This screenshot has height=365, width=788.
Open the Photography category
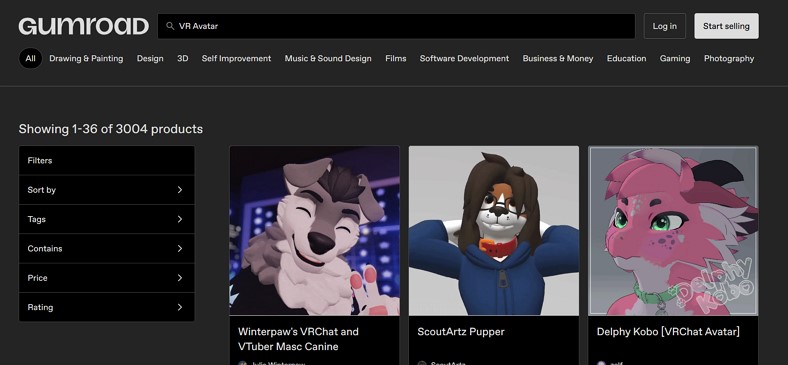click(x=729, y=58)
